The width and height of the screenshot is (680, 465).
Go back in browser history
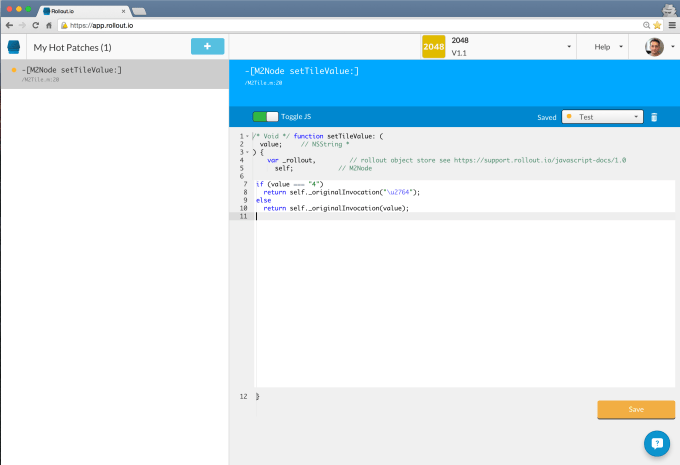pos(8,24)
